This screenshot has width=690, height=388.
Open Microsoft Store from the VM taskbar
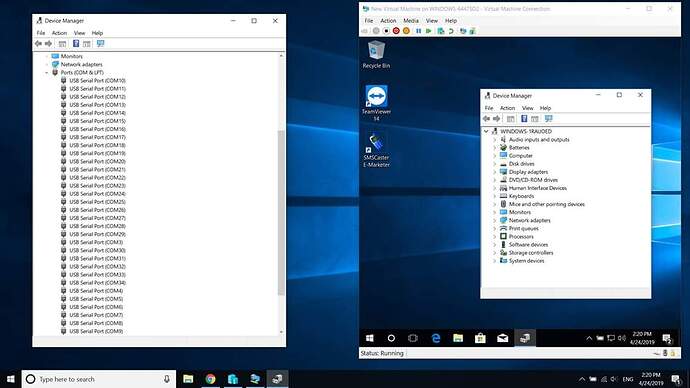click(480, 338)
